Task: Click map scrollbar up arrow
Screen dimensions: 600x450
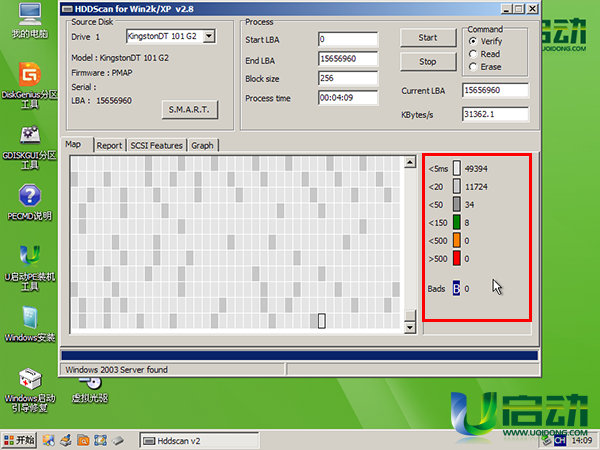Action: click(410, 162)
